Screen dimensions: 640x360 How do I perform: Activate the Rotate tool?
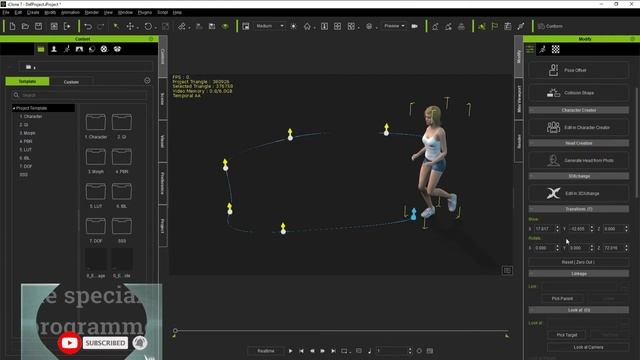(148, 26)
